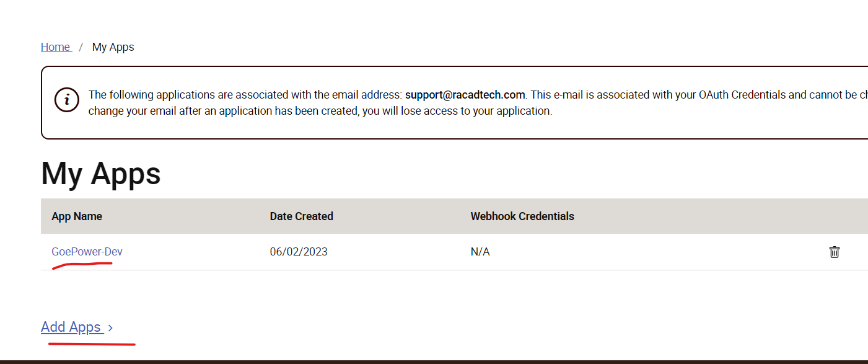Click the Date Created column header
868x364 pixels.
(x=302, y=216)
